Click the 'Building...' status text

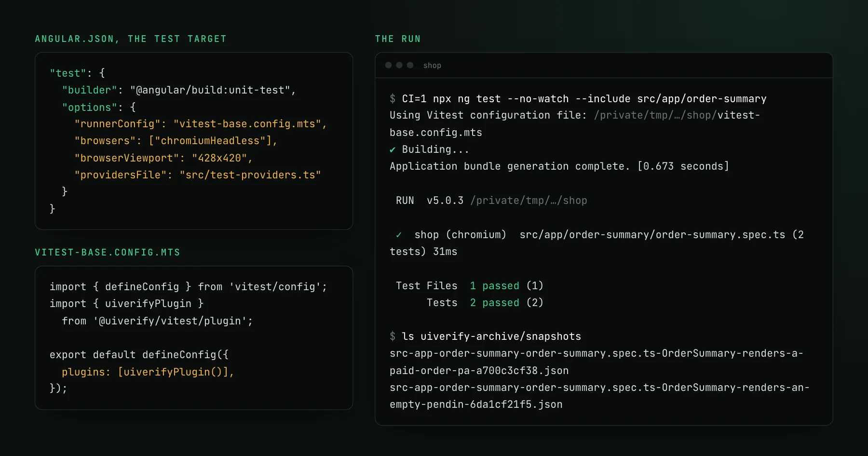click(435, 149)
